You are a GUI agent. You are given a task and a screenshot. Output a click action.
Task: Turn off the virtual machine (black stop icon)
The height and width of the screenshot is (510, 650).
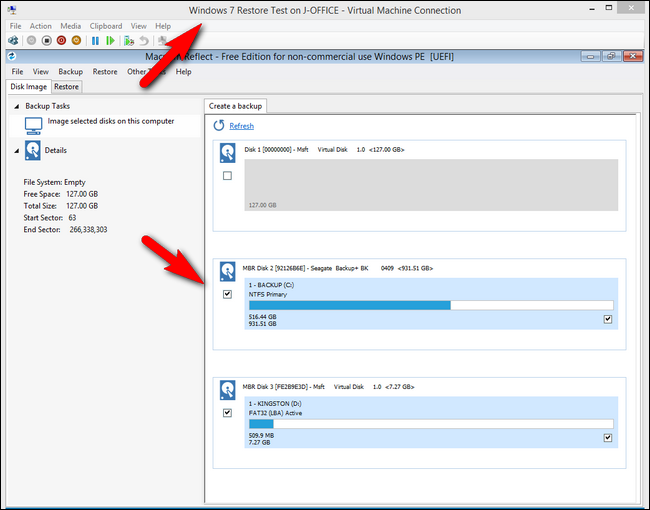(46, 41)
